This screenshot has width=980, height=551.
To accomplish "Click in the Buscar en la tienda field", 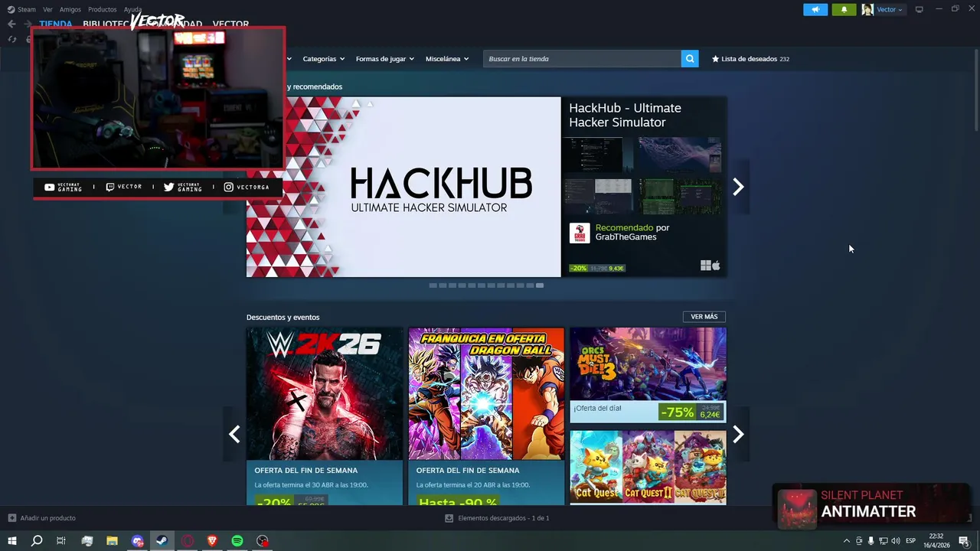I will 582,59.
